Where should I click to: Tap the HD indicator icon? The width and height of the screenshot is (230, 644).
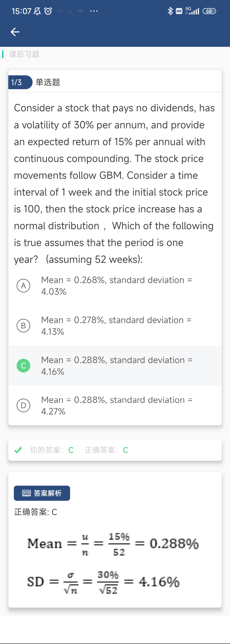pos(179,11)
